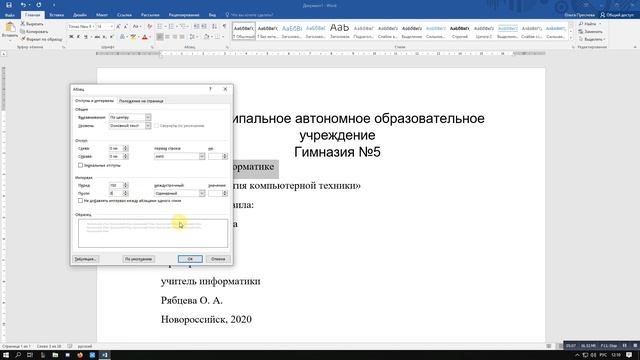Open Дизайн ribbon tab
Image resolution: width=640 pixels, height=360 pixels.
80,15
